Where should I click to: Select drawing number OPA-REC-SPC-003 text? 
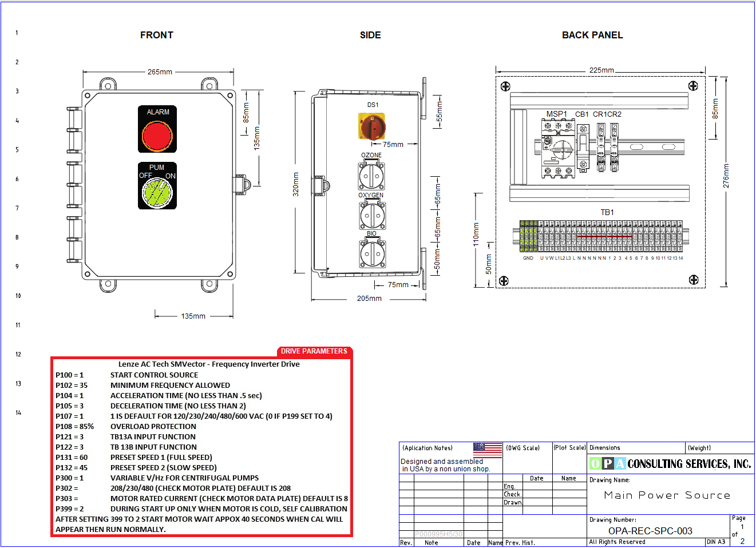[650, 531]
